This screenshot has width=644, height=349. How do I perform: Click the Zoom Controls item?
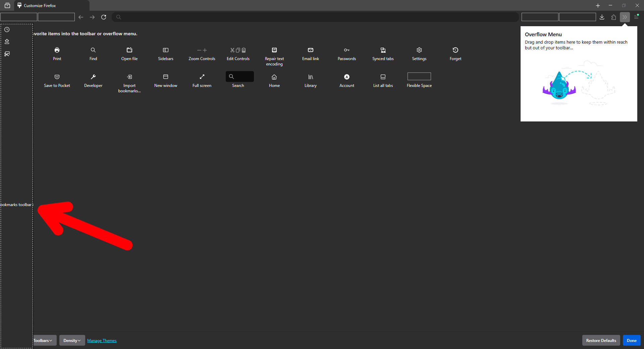click(x=202, y=54)
